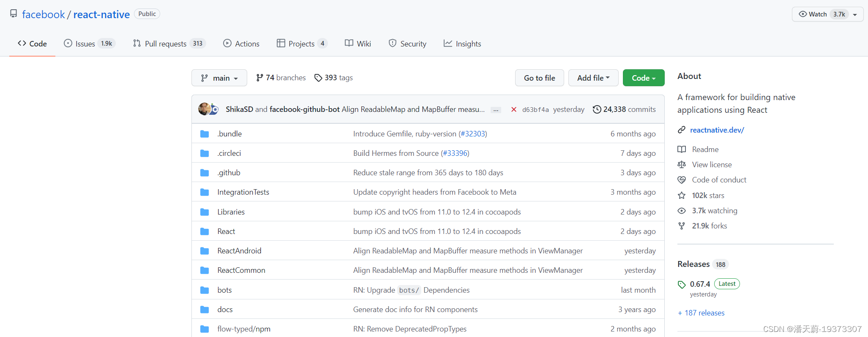Open commit hash d63bf4a

click(x=535, y=110)
